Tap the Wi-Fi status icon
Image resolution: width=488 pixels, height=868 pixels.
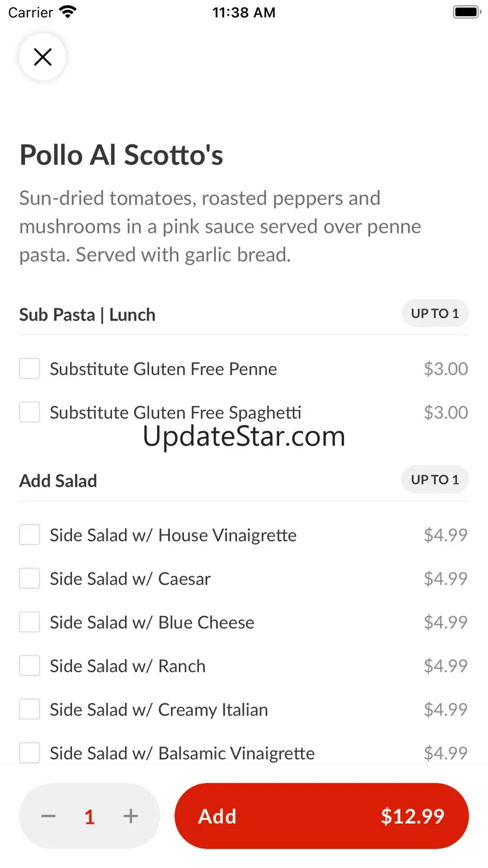point(68,12)
